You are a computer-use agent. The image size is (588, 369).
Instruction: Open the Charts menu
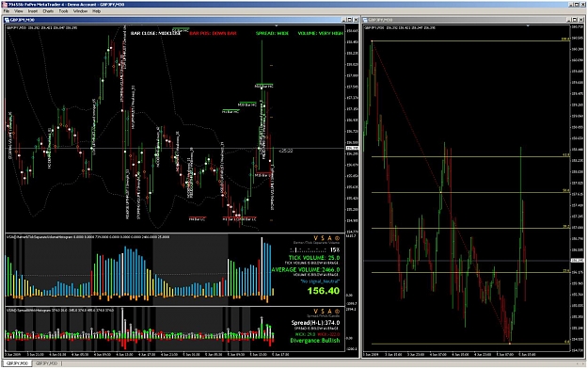pos(48,11)
